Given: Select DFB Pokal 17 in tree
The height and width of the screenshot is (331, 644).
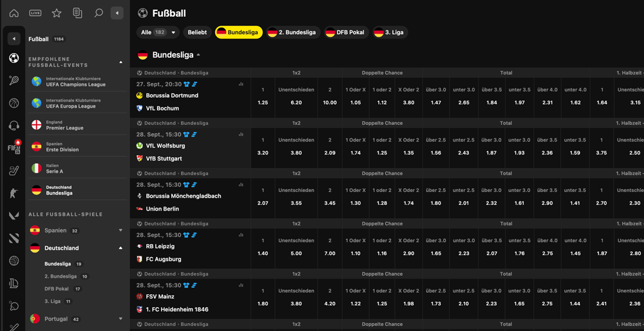Looking at the screenshot, I should (63, 289).
